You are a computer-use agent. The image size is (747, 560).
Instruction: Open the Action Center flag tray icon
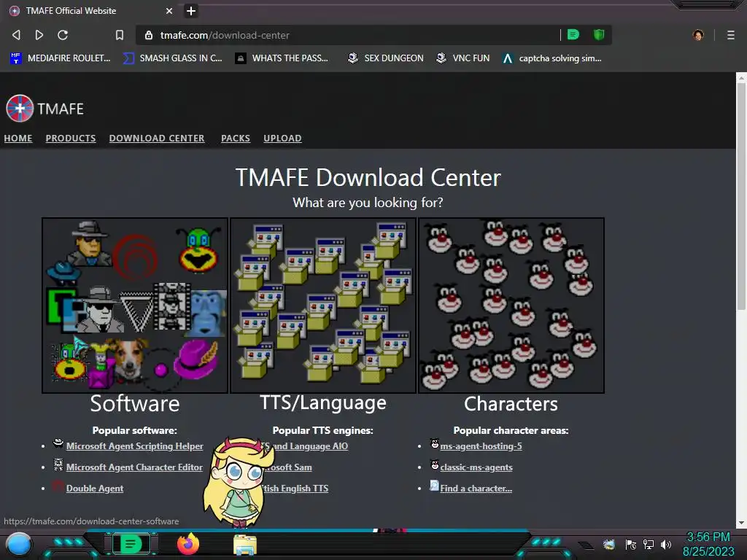631,544
